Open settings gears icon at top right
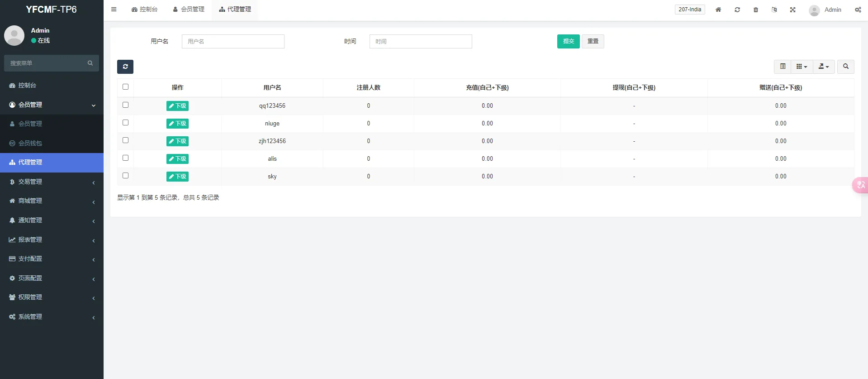 point(858,10)
